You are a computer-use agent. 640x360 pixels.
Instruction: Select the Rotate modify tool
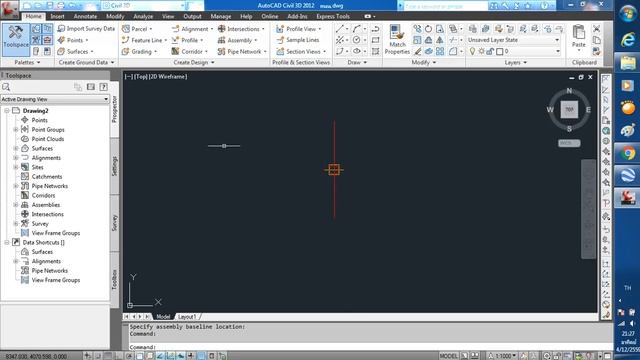click(x=428, y=29)
